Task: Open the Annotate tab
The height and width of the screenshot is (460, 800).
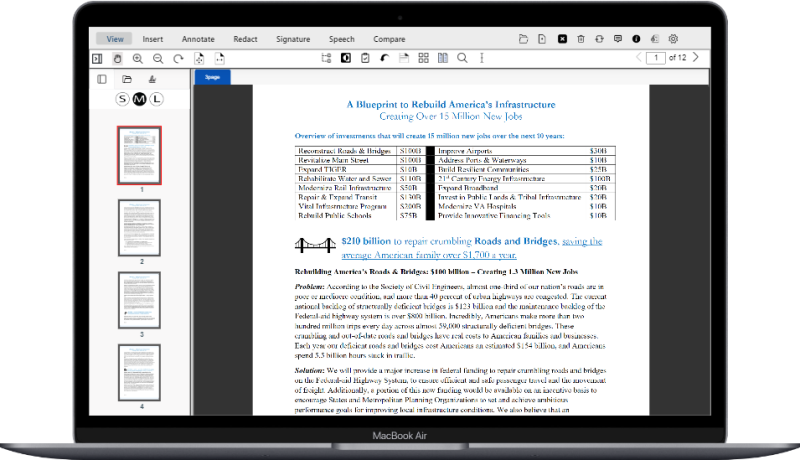Action: tap(199, 39)
